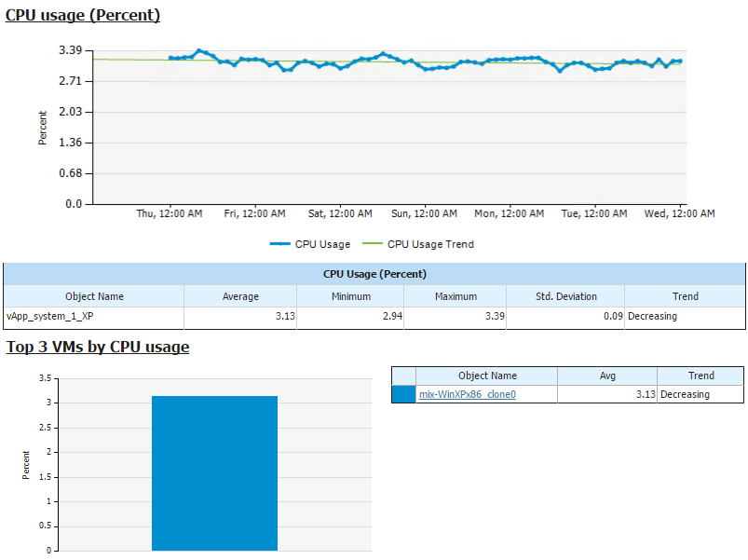Select the CPU Usage Trend legend entry
This screenshot has width=748, height=560.
click(418, 244)
